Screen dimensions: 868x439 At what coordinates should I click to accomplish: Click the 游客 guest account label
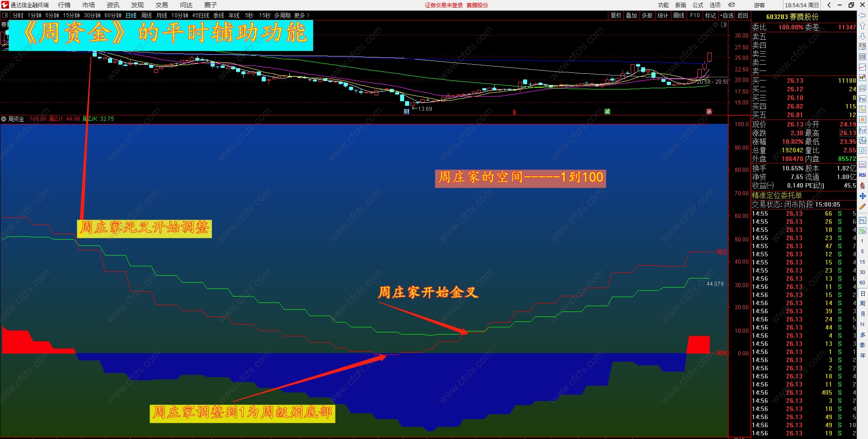[759, 5]
